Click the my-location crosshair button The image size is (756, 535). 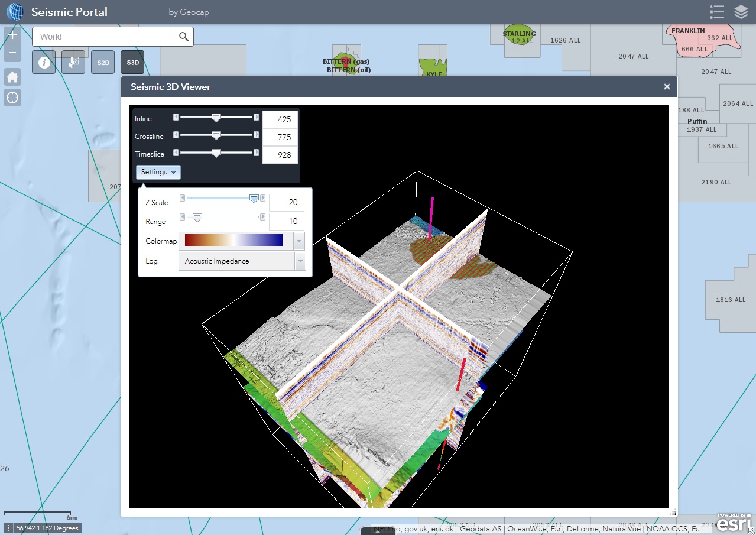(12, 98)
